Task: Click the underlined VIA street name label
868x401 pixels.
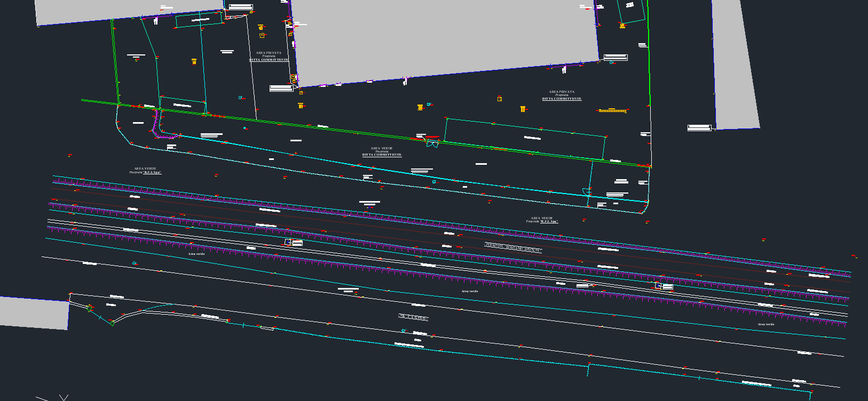Action: [414, 317]
